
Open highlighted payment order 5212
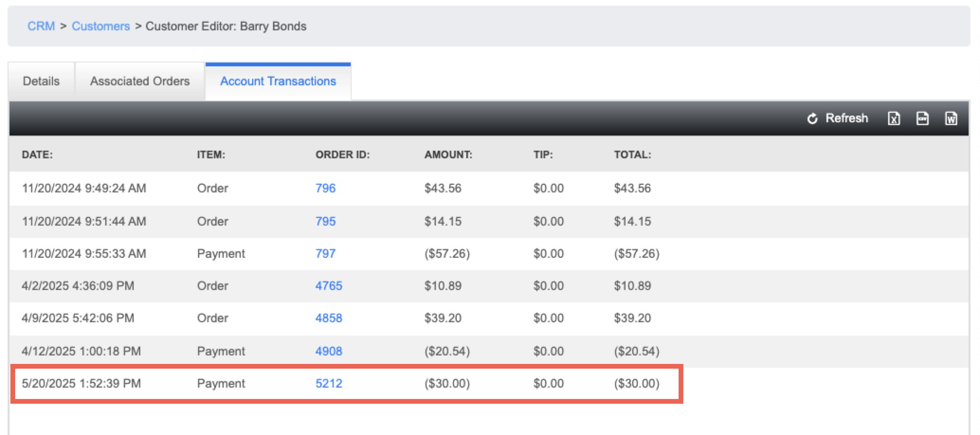(329, 383)
